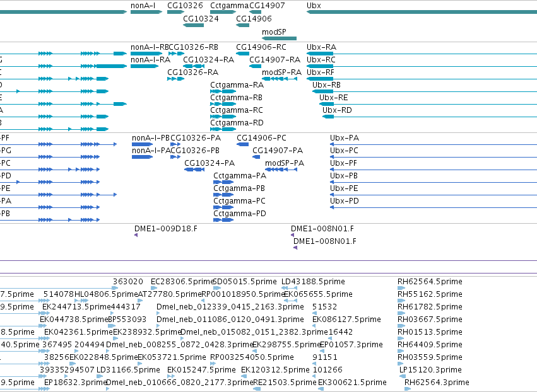
Task: Click transcript Cctgamma-RB
Action: click(x=236, y=98)
